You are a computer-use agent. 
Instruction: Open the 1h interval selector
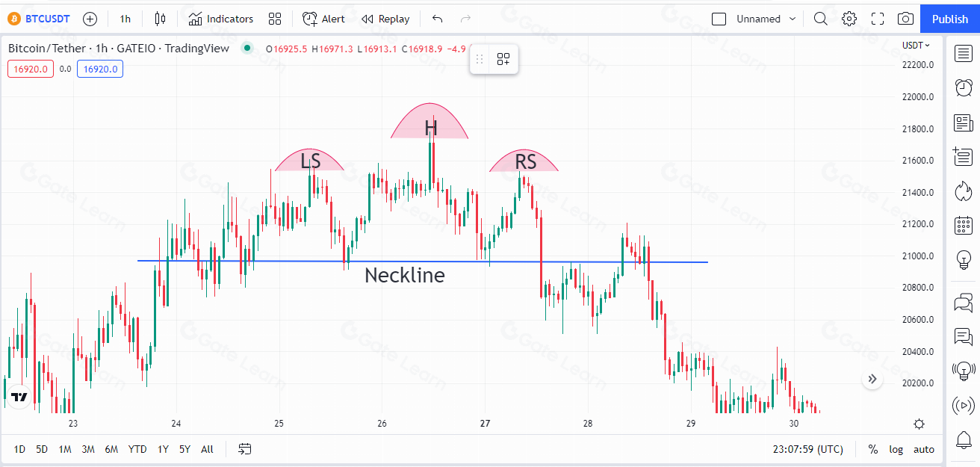pos(125,19)
